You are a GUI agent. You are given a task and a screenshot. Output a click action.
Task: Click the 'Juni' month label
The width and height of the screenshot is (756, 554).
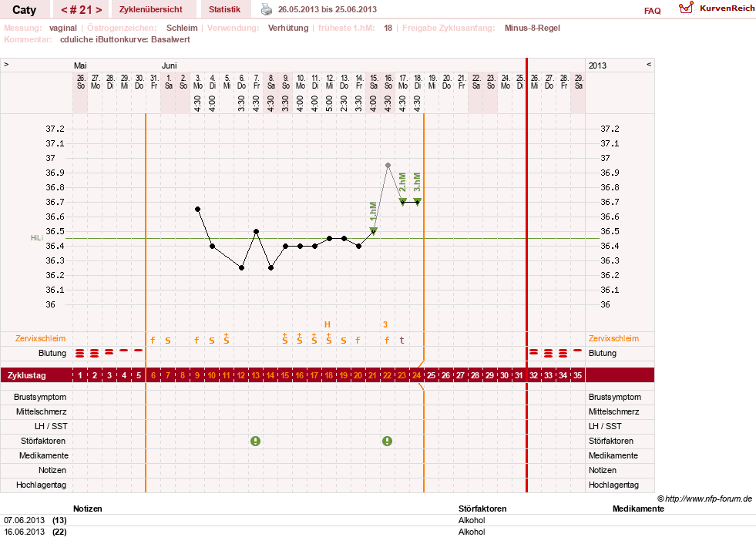pyautogui.click(x=170, y=65)
